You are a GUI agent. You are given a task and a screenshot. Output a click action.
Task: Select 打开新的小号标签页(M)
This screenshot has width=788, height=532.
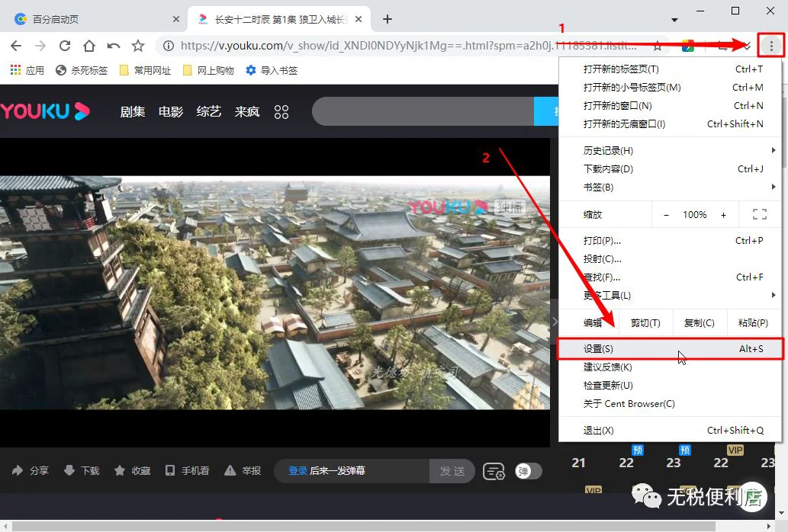pos(671,88)
